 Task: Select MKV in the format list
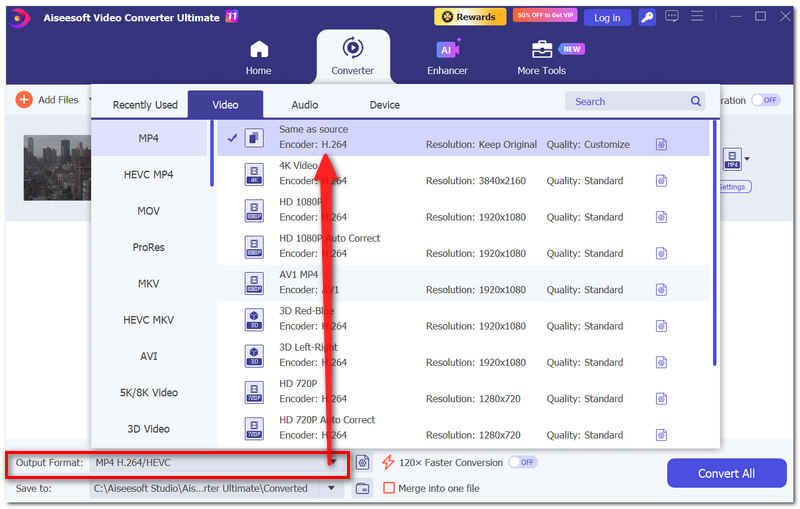tap(148, 284)
